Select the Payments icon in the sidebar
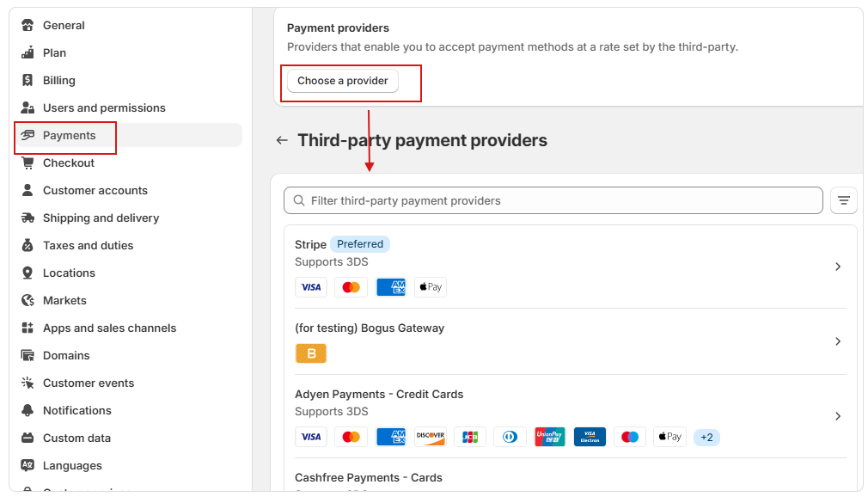Image resolution: width=868 pixels, height=503 pixels. (28, 135)
